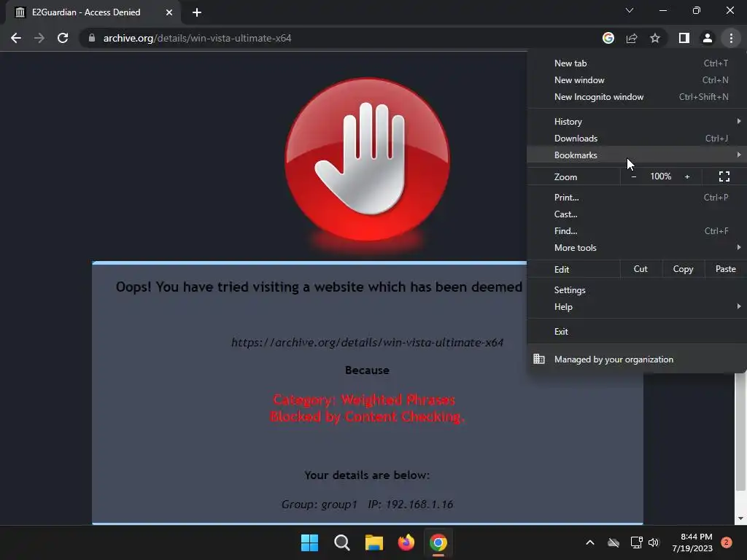Click the Category: Weighted Phrases text
Screen dimensions: 747x560
tap(365, 400)
